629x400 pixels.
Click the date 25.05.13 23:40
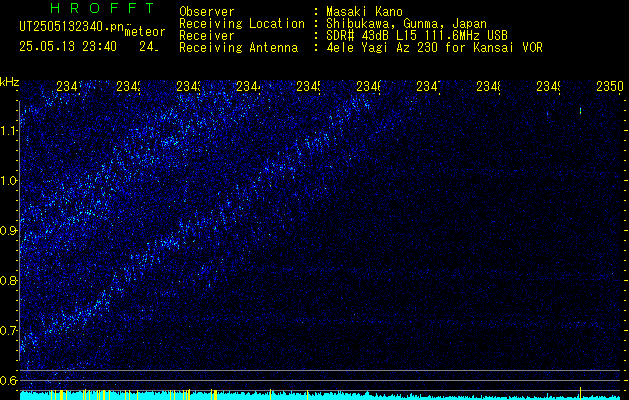coord(68,47)
